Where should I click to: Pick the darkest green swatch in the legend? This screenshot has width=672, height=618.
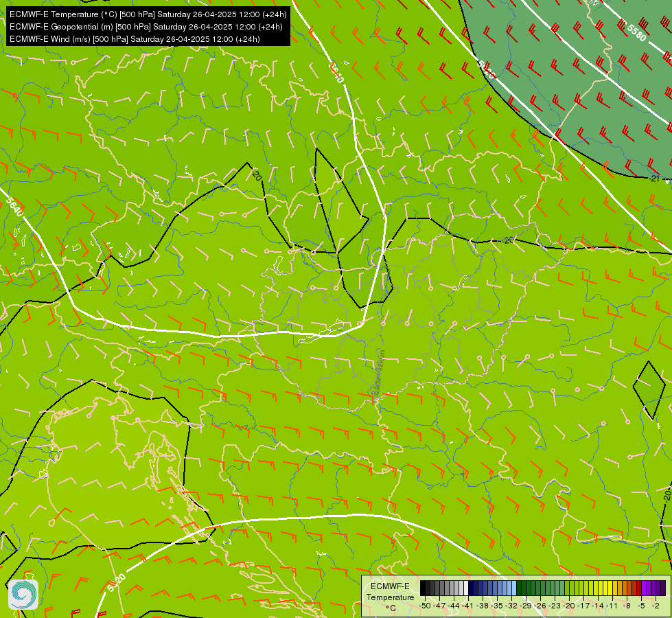tap(519, 588)
